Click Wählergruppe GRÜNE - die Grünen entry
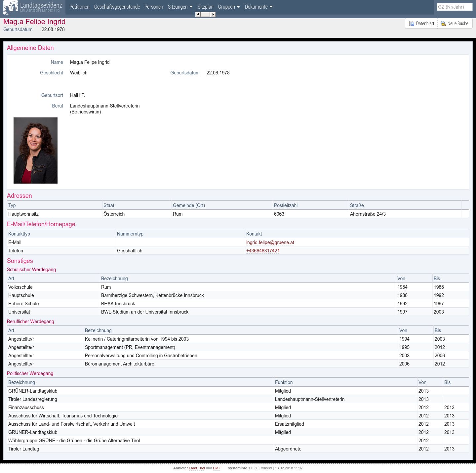This screenshot has height=473, width=476. click(x=74, y=441)
